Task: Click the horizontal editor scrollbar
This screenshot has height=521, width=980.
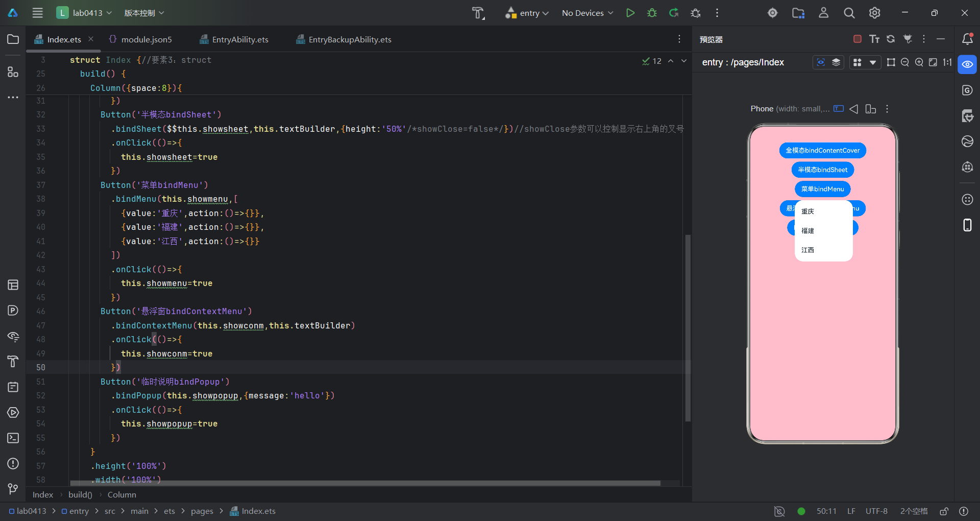Action: point(365,483)
